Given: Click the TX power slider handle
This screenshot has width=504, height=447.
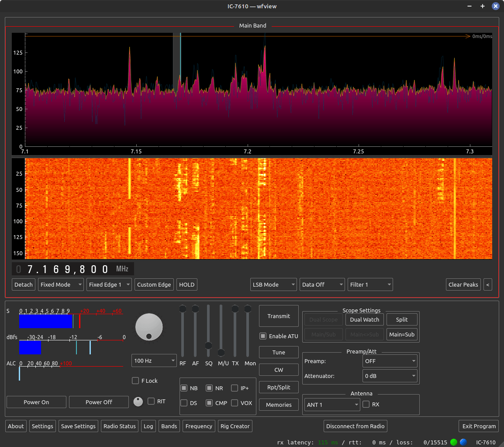Looking at the screenshot, I should pyautogui.click(x=235, y=309).
